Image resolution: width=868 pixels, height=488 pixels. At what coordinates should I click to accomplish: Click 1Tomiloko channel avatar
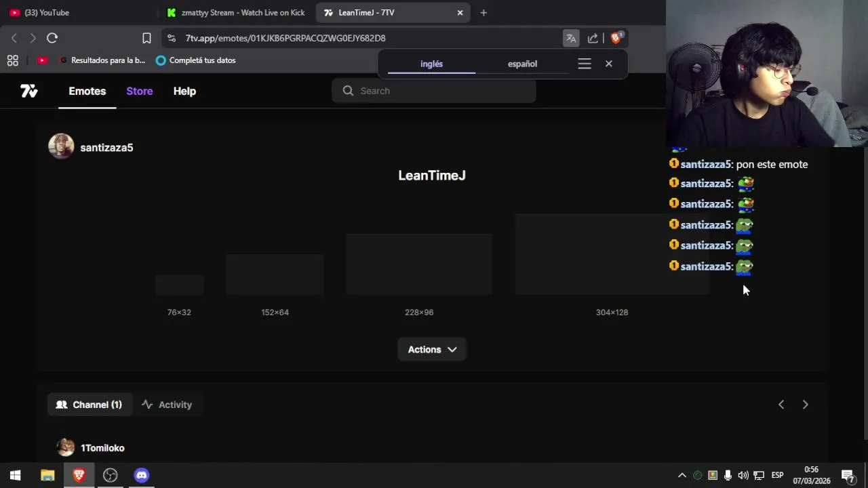pos(66,447)
